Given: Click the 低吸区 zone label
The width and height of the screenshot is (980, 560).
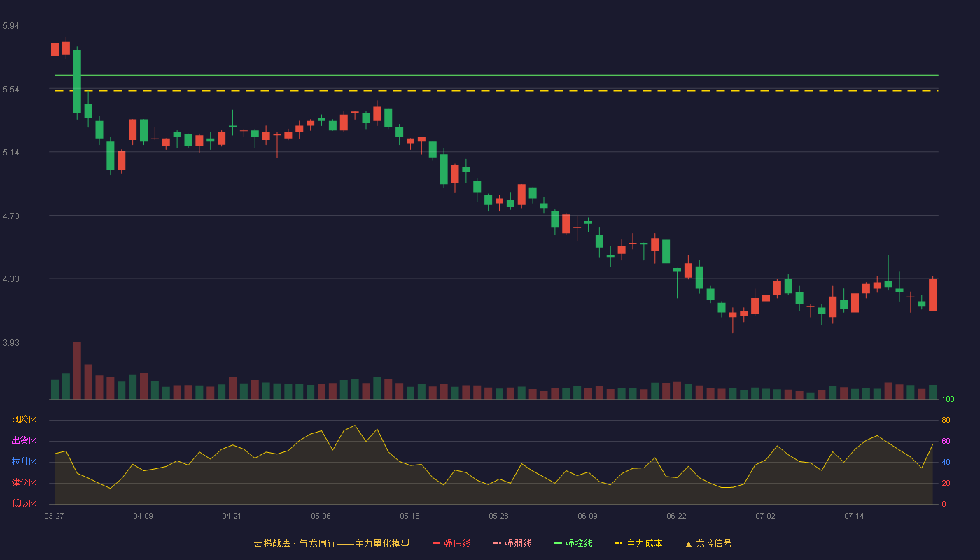Looking at the screenshot, I should pos(24,503).
